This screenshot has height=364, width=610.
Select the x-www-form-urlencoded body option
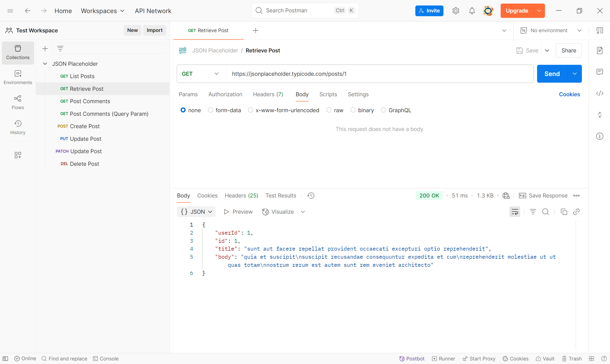tap(284, 110)
